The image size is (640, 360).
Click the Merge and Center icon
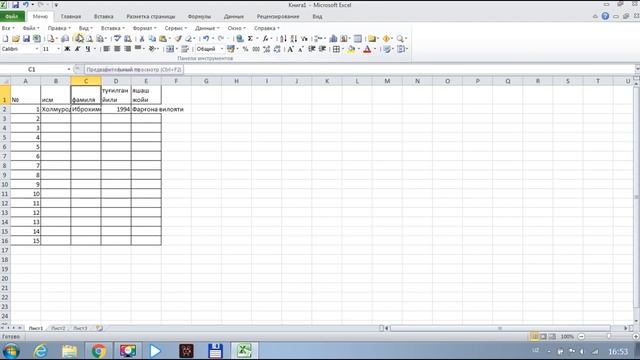tap(170, 49)
